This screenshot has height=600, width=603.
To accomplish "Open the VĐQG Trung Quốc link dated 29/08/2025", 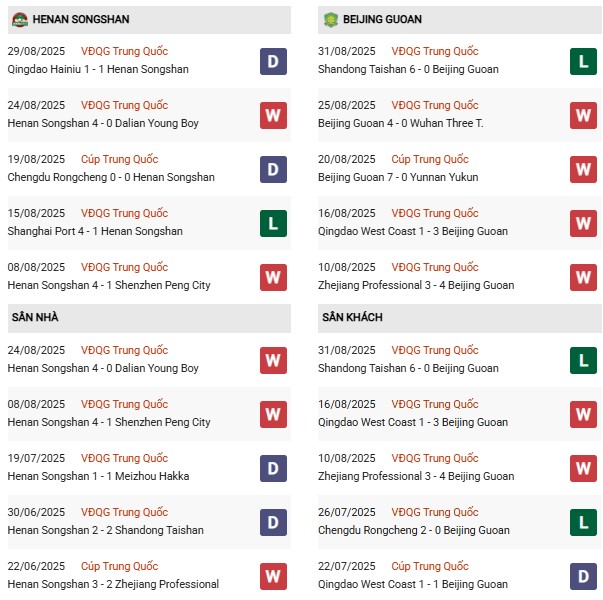I will (x=125, y=51).
